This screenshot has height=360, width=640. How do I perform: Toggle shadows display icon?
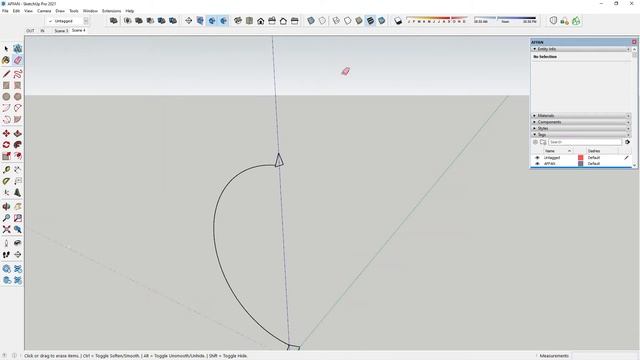point(398,21)
